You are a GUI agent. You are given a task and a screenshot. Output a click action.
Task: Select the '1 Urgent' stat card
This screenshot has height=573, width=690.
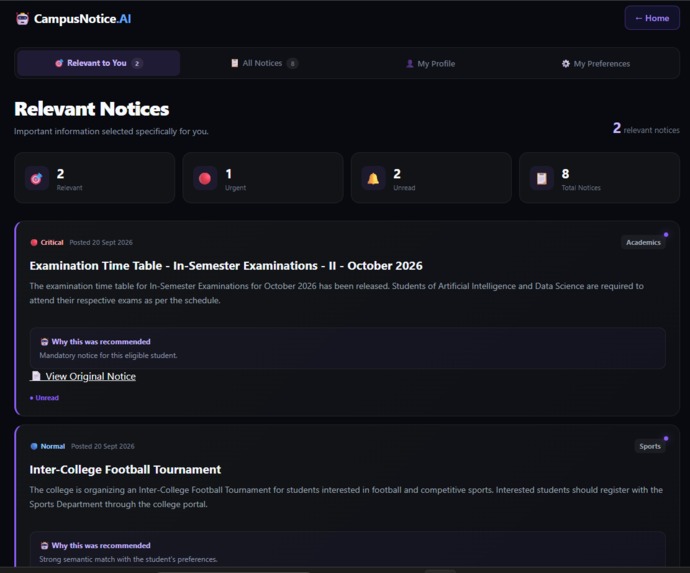pyautogui.click(x=263, y=178)
